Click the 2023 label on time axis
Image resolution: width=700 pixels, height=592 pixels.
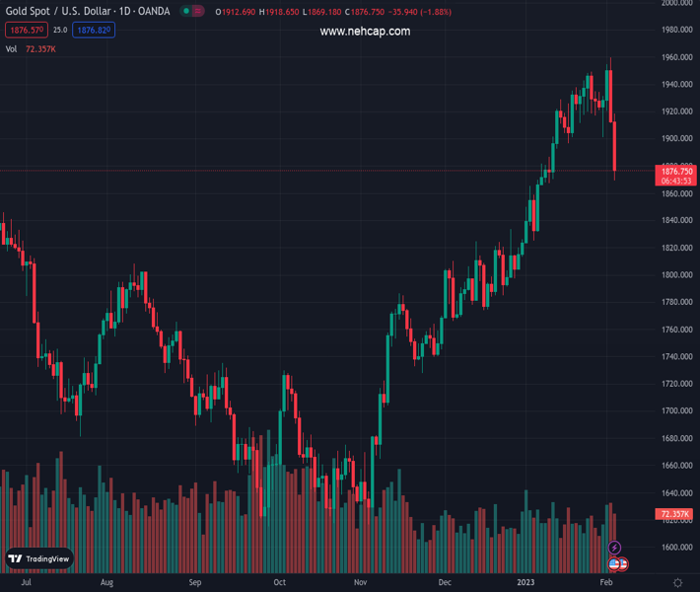(527, 583)
